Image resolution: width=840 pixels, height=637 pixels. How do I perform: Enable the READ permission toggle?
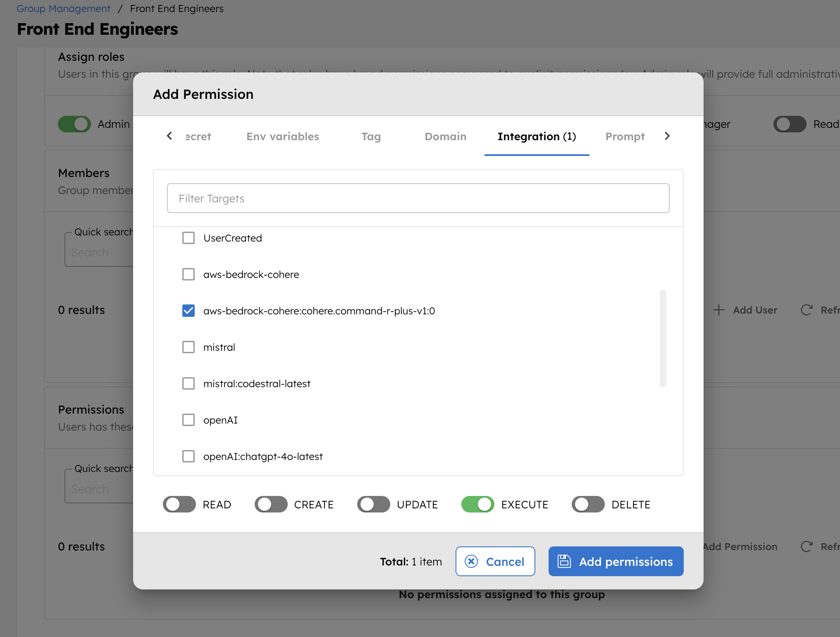179,504
